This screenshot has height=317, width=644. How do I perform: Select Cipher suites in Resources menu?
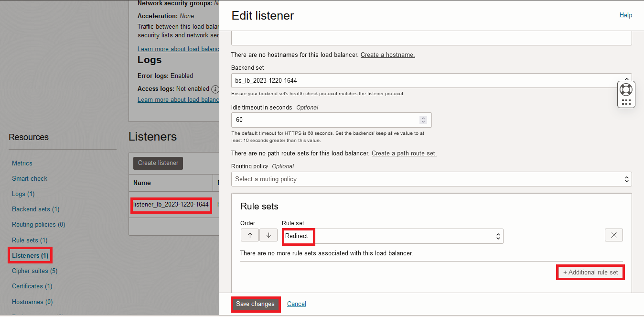[34, 271]
